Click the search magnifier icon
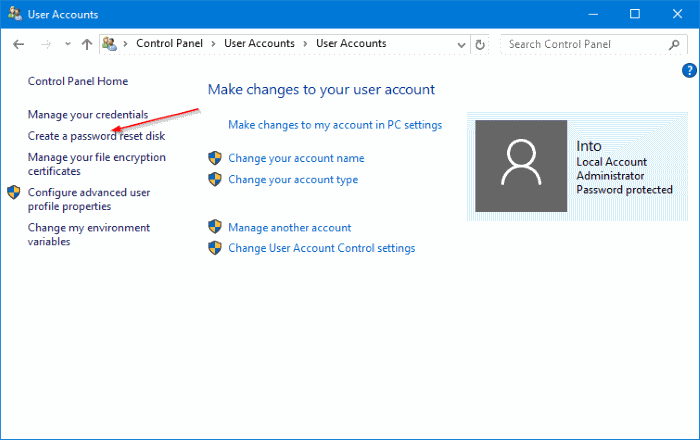This screenshot has height=440, width=700. [x=677, y=44]
